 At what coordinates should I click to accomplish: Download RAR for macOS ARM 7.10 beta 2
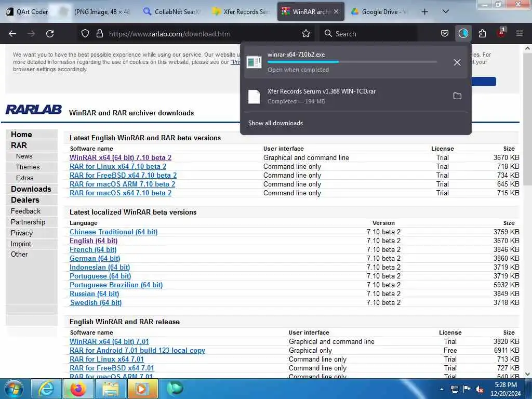[122, 184]
